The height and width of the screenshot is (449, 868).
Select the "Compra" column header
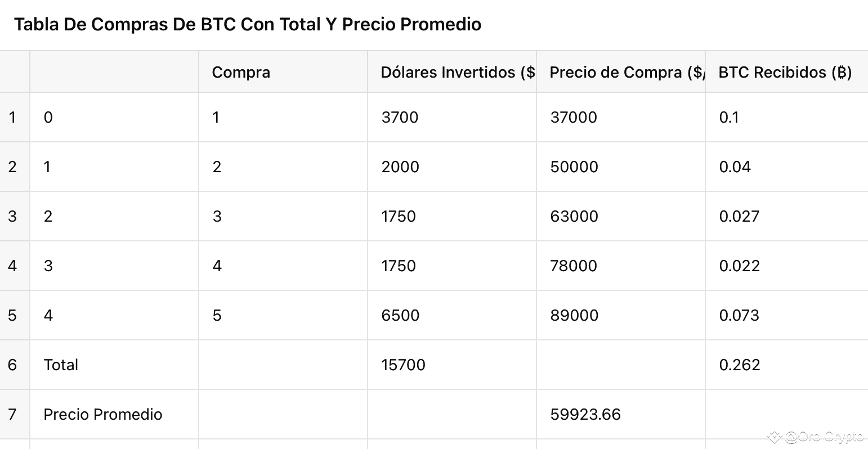click(x=241, y=72)
